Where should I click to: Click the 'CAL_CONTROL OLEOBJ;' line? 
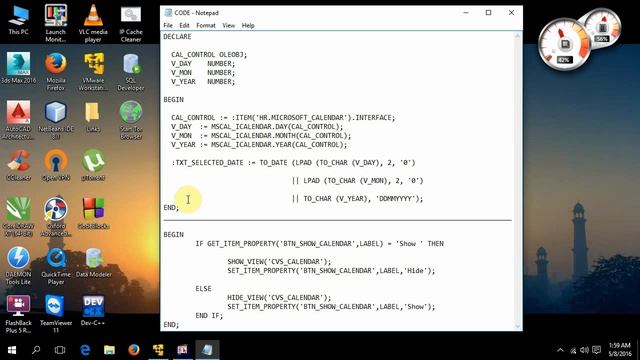(x=209, y=55)
